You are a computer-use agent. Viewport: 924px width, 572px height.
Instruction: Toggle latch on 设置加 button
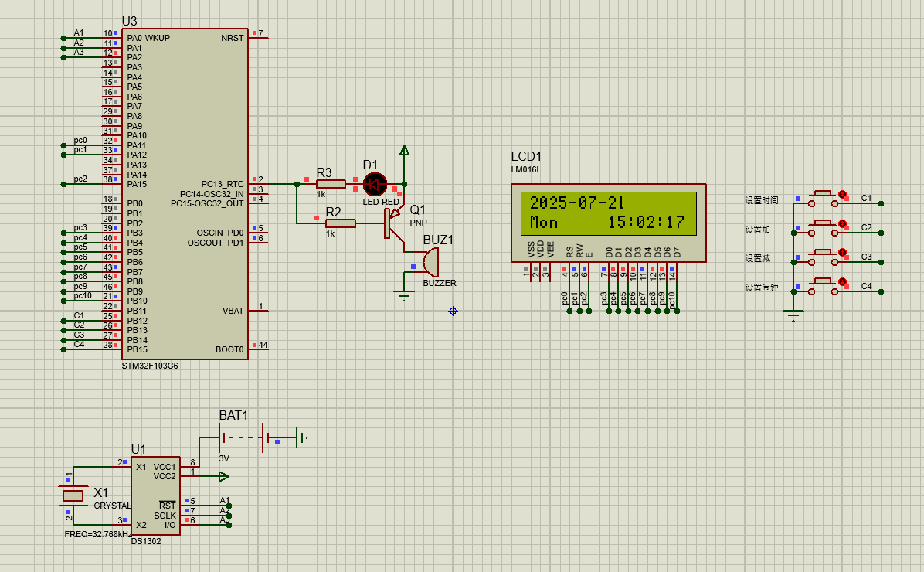click(843, 223)
